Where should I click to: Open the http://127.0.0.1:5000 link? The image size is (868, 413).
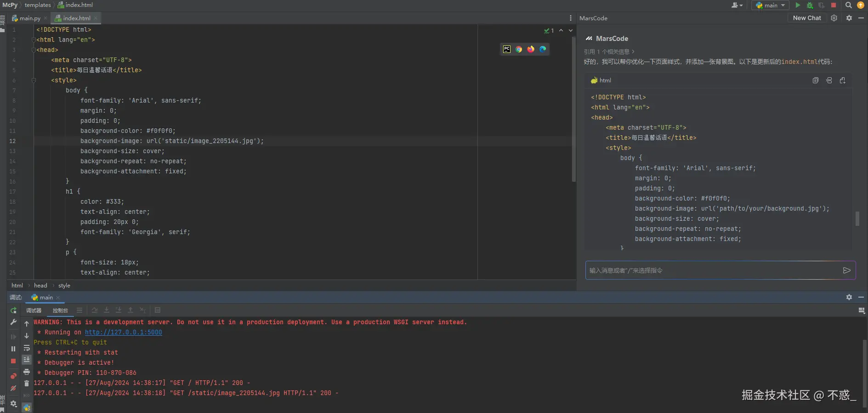[123, 332]
